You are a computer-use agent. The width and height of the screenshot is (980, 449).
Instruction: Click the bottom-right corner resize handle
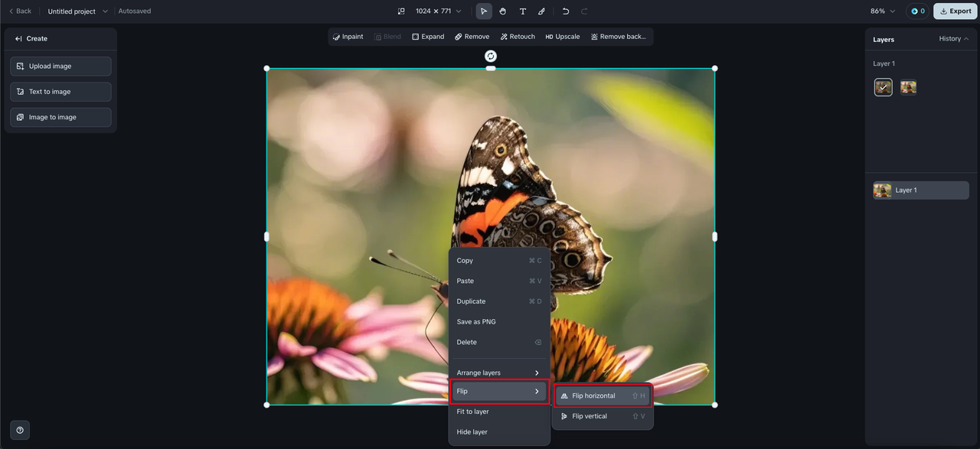[715, 405]
